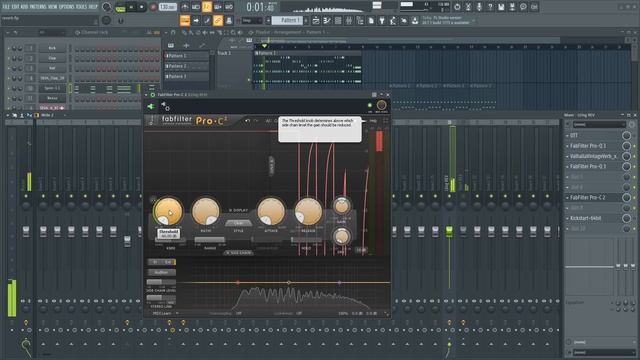Open the plugin wrapper gear settings icon
Image resolution: width=640 pixels, height=360 pixels.
[x=165, y=106]
